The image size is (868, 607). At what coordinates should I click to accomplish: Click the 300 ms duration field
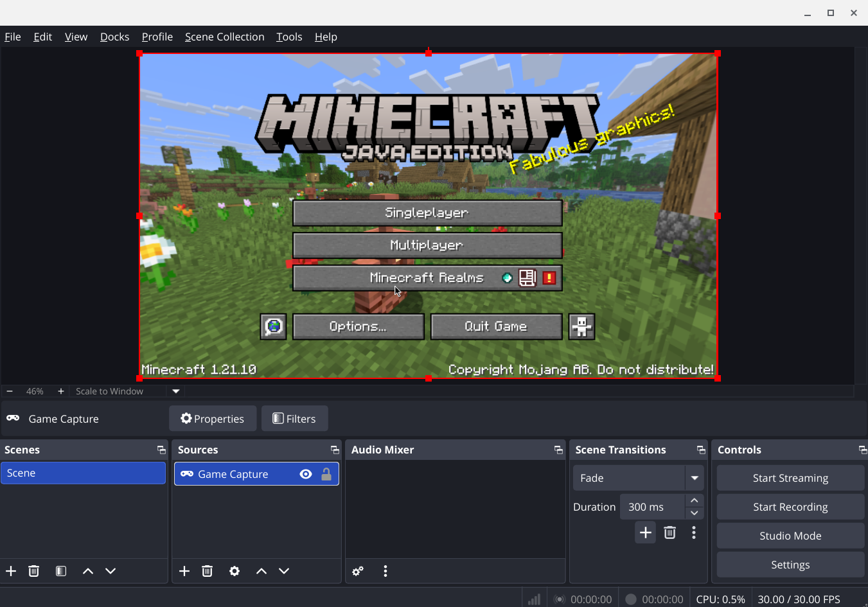point(652,507)
